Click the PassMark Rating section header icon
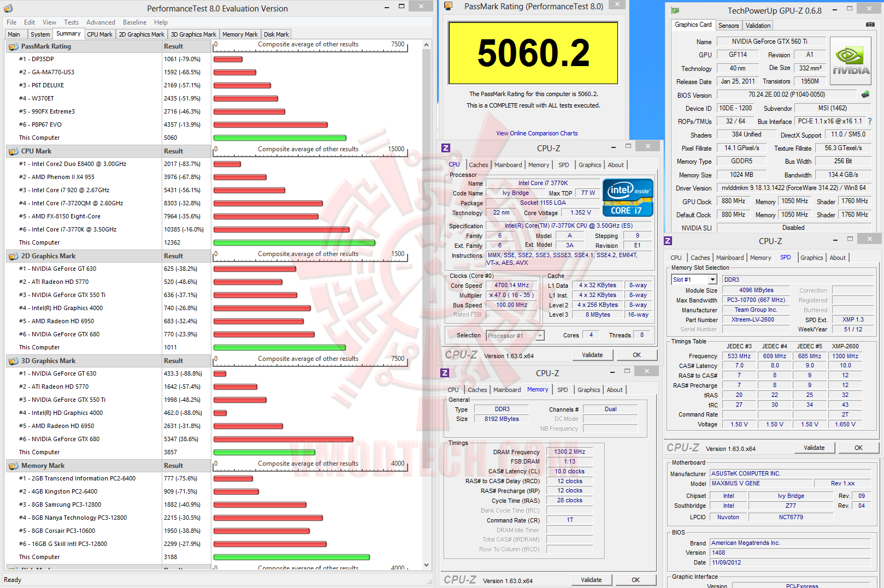This screenshot has width=884, height=588. click(13, 46)
